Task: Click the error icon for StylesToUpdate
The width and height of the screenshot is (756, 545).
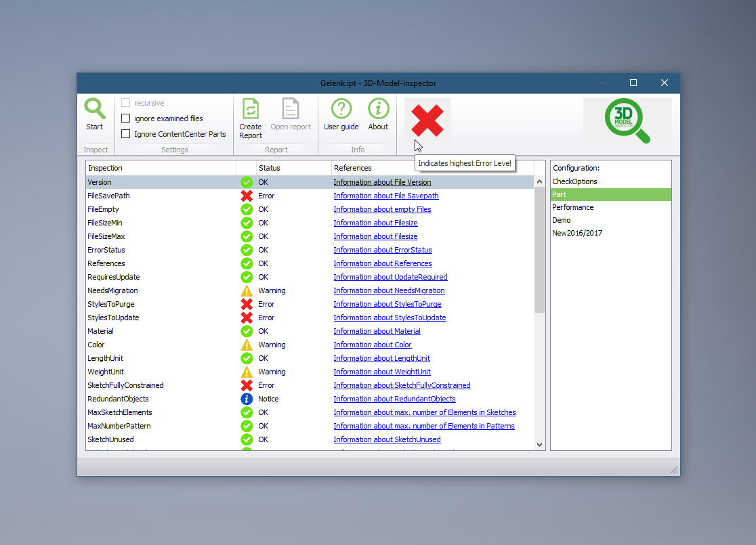Action: click(x=247, y=318)
